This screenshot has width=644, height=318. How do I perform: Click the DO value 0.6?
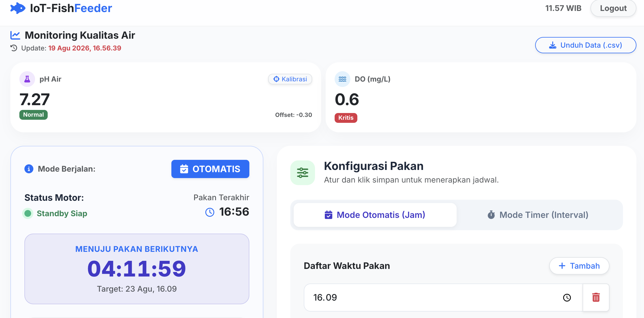(x=347, y=100)
